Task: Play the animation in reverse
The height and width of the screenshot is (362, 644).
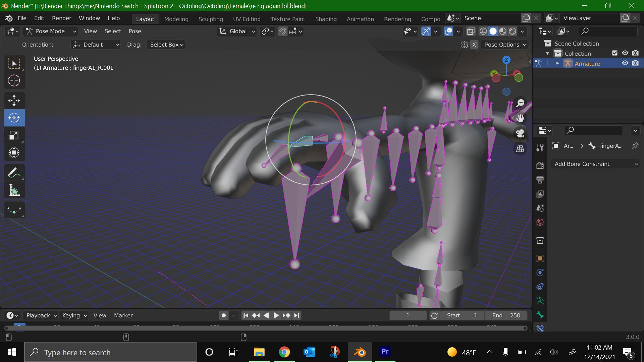Action: [266, 315]
